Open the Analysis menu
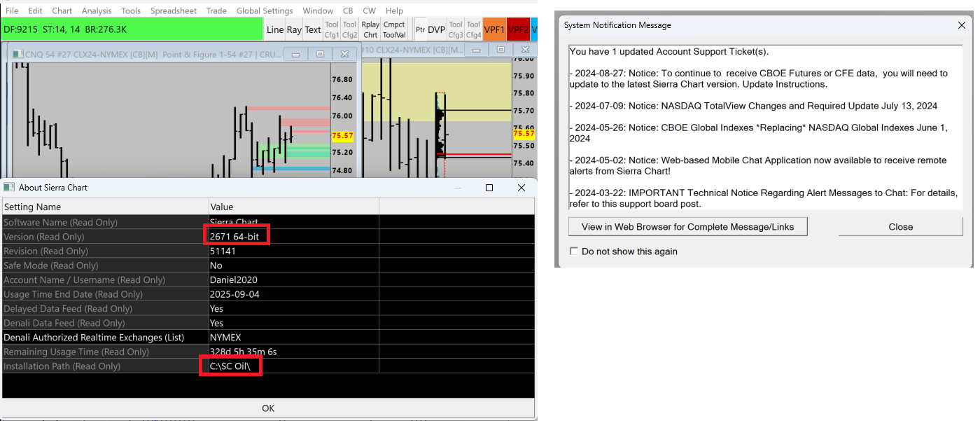 [x=97, y=11]
